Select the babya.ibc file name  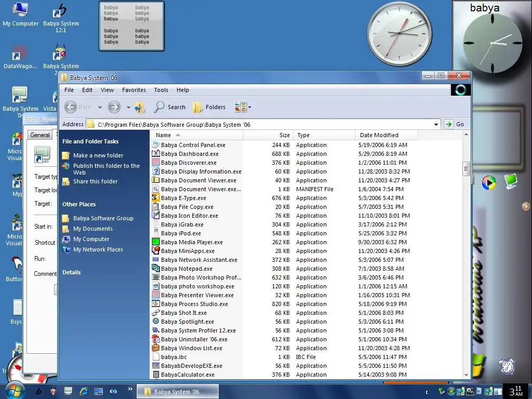pyautogui.click(x=174, y=357)
